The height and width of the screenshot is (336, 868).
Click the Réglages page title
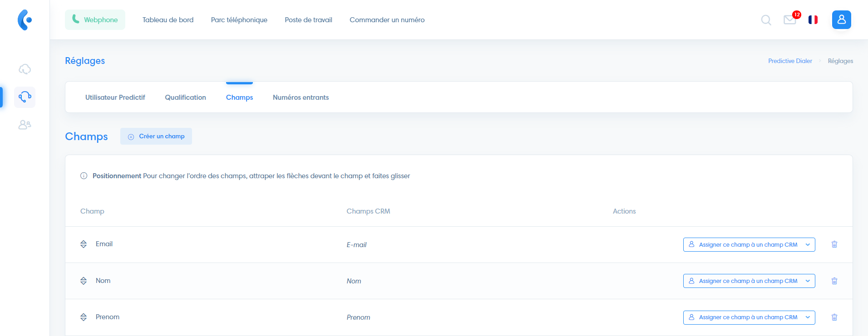(85, 61)
